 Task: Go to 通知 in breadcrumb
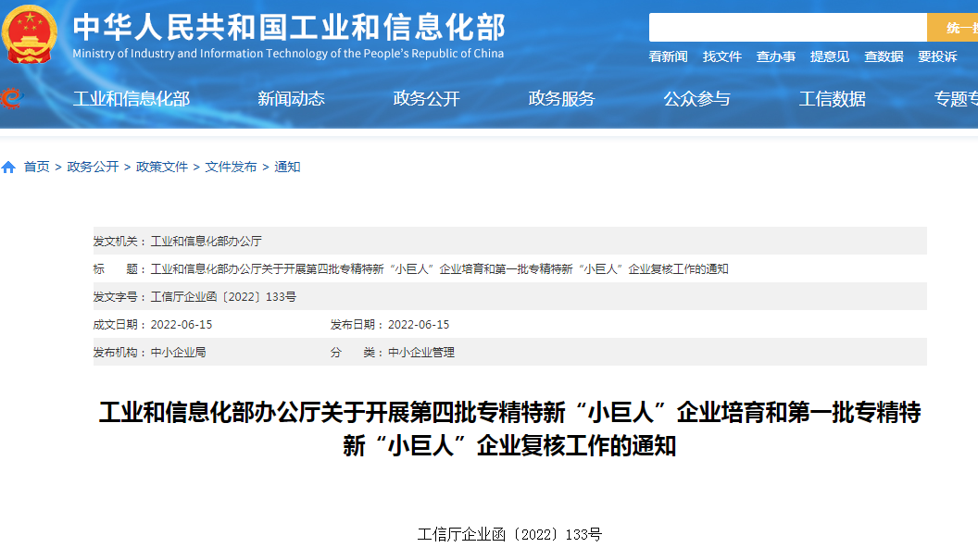pyautogui.click(x=287, y=168)
